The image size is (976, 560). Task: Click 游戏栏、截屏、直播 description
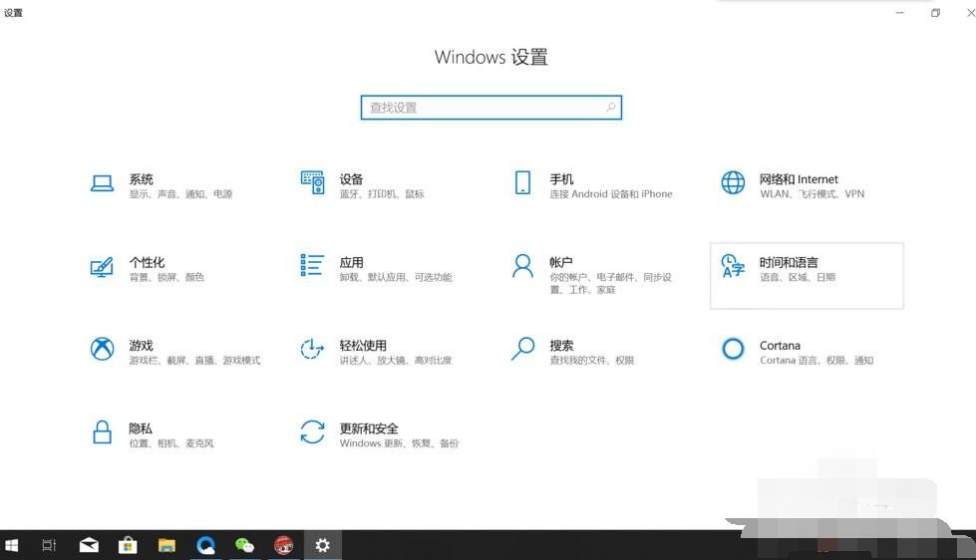click(194, 361)
